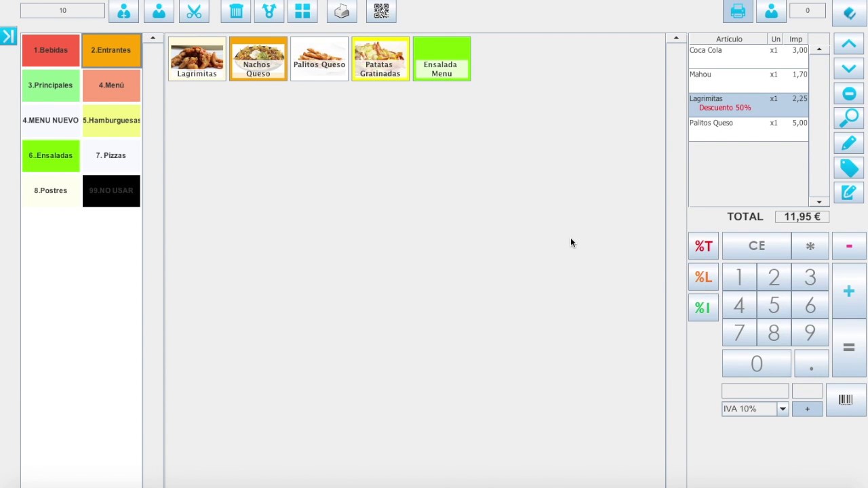The height and width of the screenshot is (488, 868).
Task: Add Nachos Queso product
Action: 258,59
